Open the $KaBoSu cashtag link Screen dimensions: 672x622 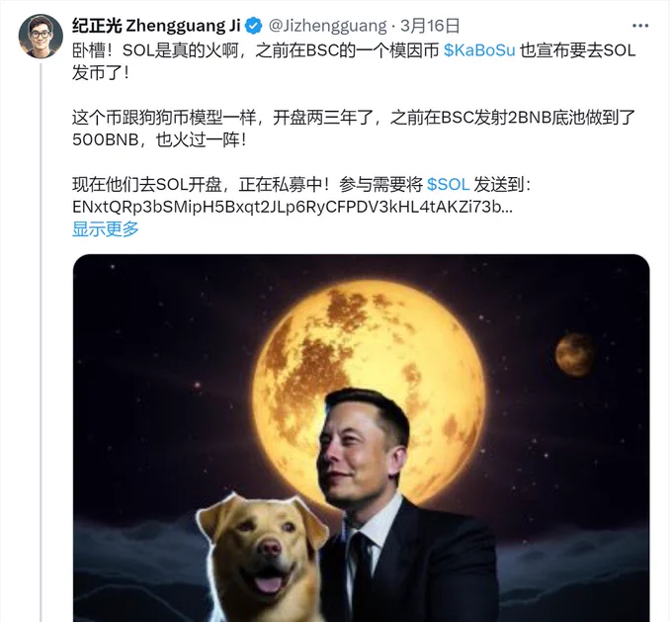point(479,50)
